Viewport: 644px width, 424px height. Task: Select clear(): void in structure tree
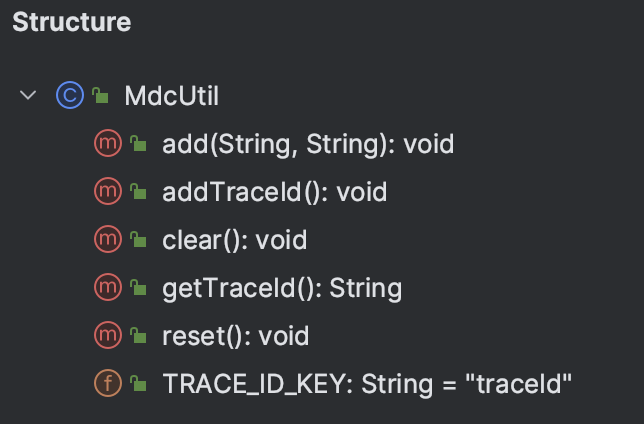tap(235, 240)
